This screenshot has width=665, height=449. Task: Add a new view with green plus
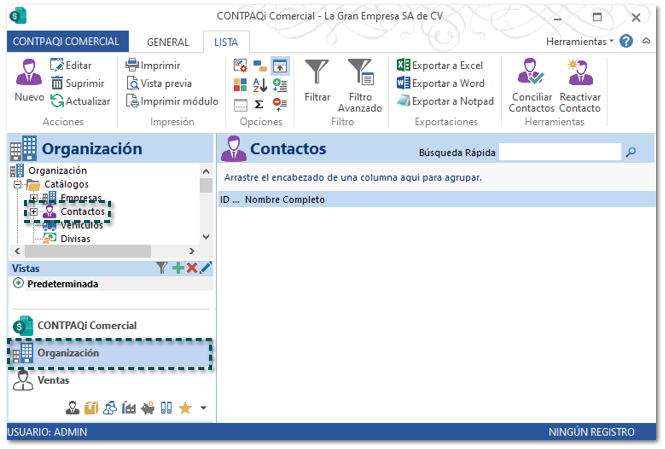[178, 268]
